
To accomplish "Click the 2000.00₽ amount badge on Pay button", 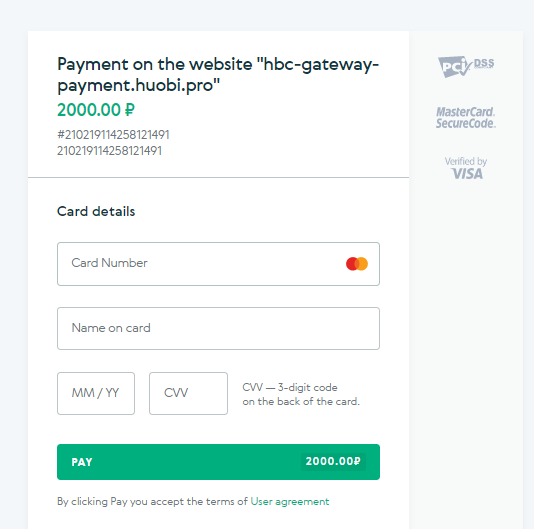I will 333,462.
